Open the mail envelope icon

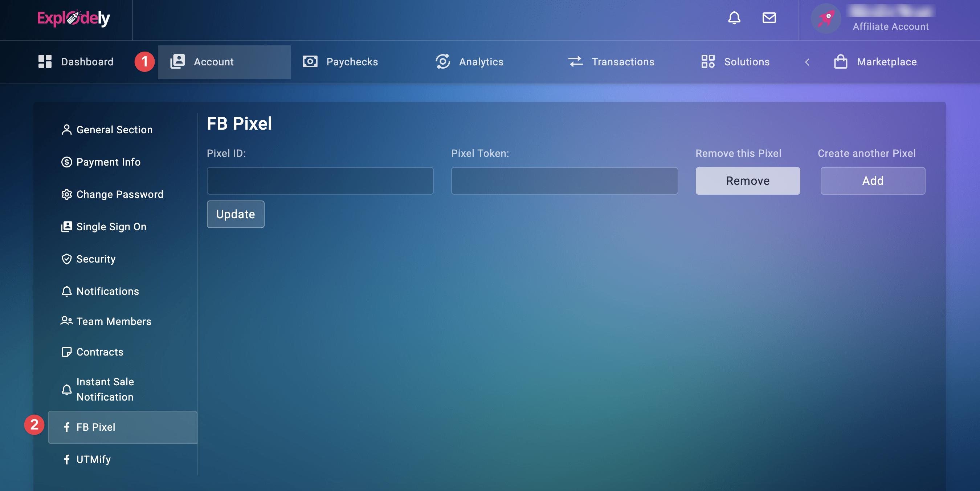click(769, 18)
